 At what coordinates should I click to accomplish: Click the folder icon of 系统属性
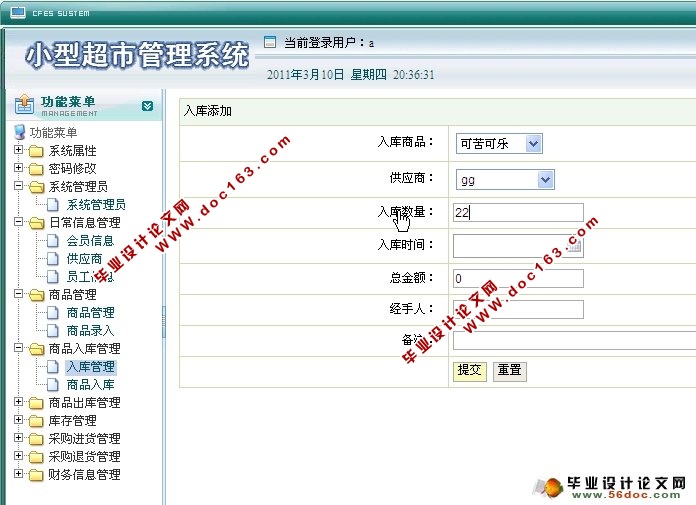pyautogui.click(x=36, y=151)
